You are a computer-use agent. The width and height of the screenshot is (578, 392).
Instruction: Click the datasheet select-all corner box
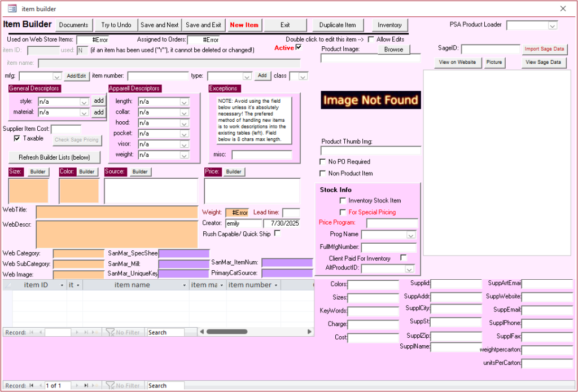pyautogui.click(x=7, y=285)
